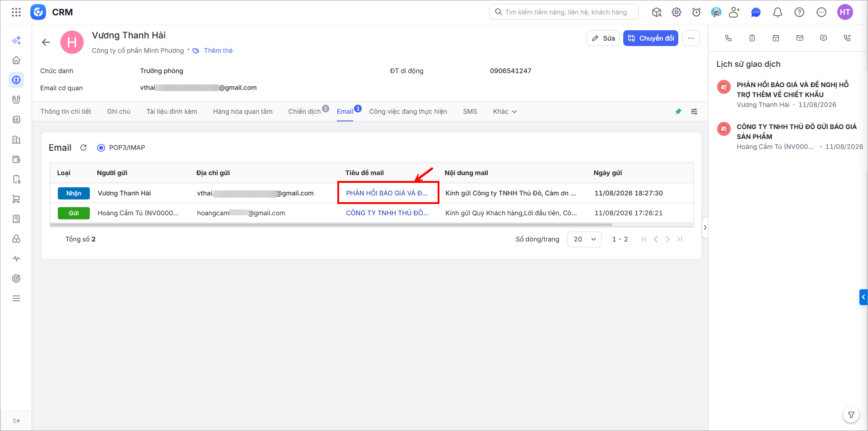The width and height of the screenshot is (868, 431).
Task: Switch to Thông tin chi tiết tab
Action: pyautogui.click(x=65, y=111)
